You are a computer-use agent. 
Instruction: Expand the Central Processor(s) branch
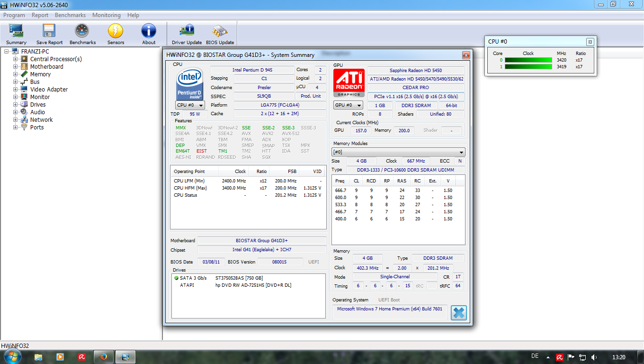16,59
